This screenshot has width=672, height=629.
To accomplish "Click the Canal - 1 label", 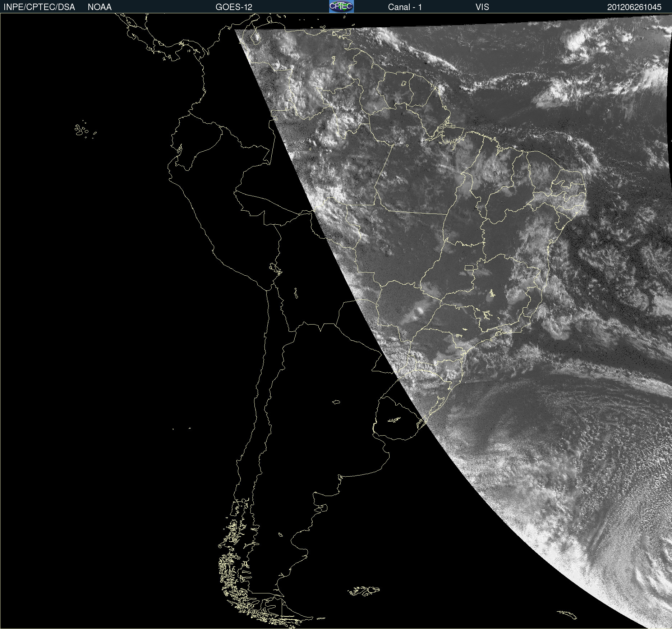I will point(405,7).
